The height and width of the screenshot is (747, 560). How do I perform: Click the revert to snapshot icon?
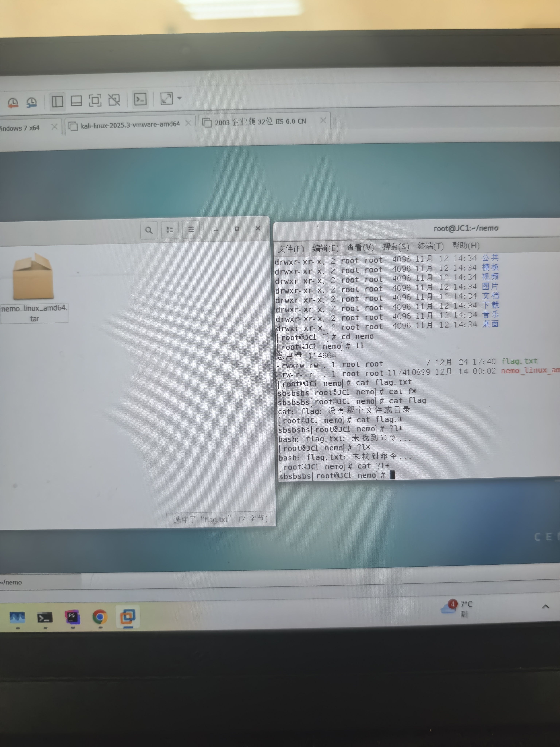[13, 103]
